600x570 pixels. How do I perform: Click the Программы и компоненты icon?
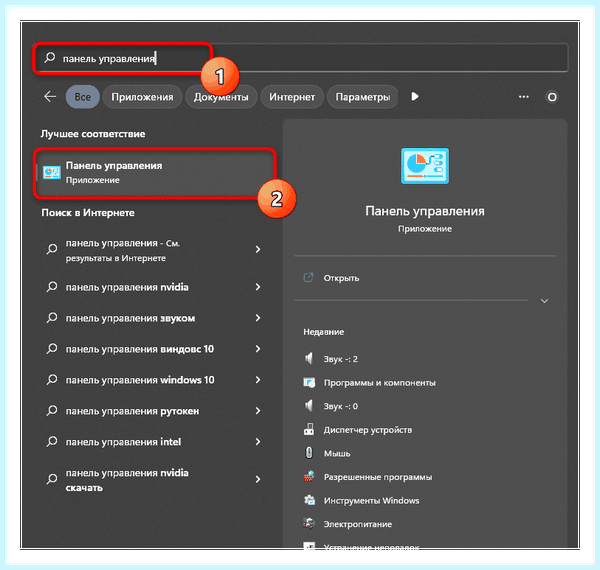tap(309, 382)
